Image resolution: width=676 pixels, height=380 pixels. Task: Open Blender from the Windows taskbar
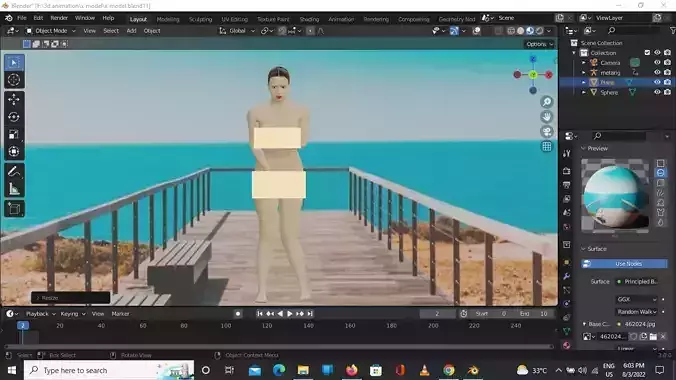473,370
